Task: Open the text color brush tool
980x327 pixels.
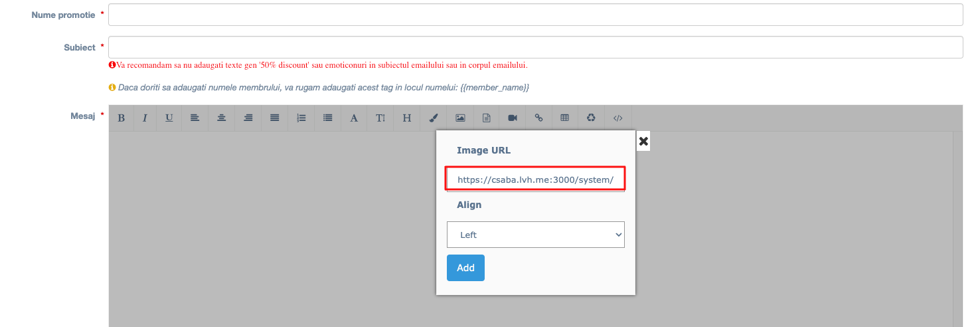Action: [433, 118]
